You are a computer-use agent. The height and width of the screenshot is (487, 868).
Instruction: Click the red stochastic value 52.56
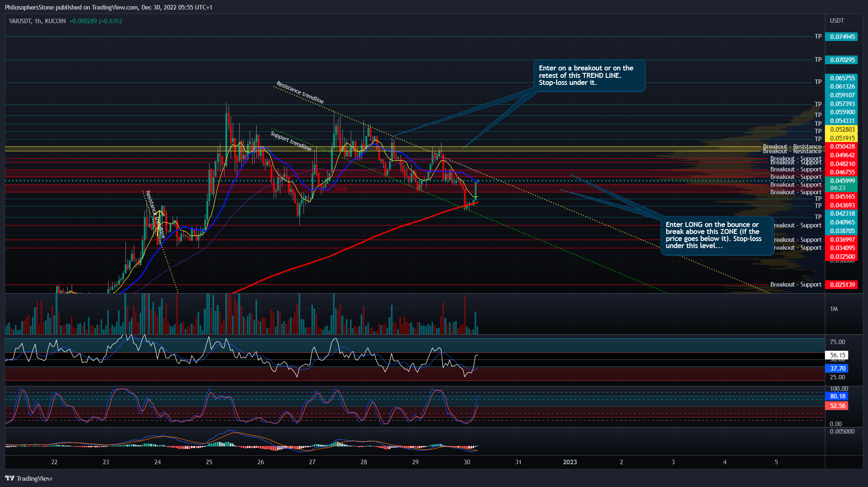coord(837,406)
